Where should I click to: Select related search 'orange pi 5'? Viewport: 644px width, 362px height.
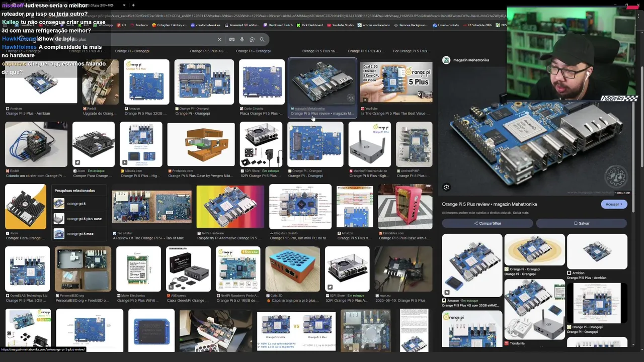pyautogui.click(x=79, y=204)
